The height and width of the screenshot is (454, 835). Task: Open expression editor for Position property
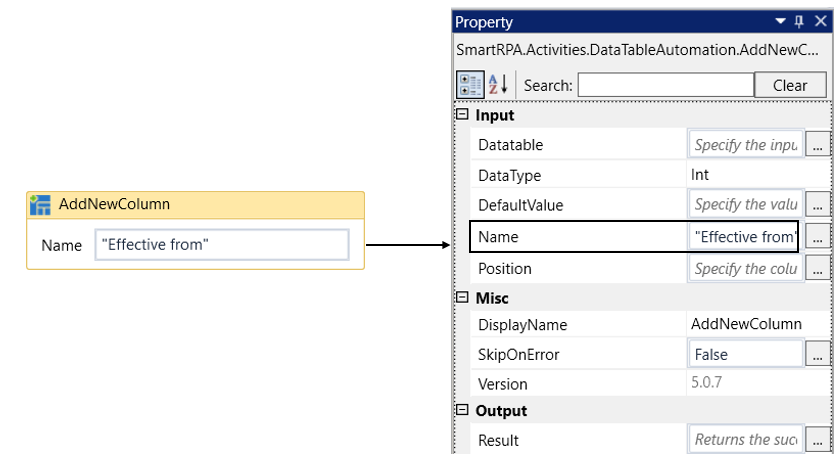[x=817, y=269]
